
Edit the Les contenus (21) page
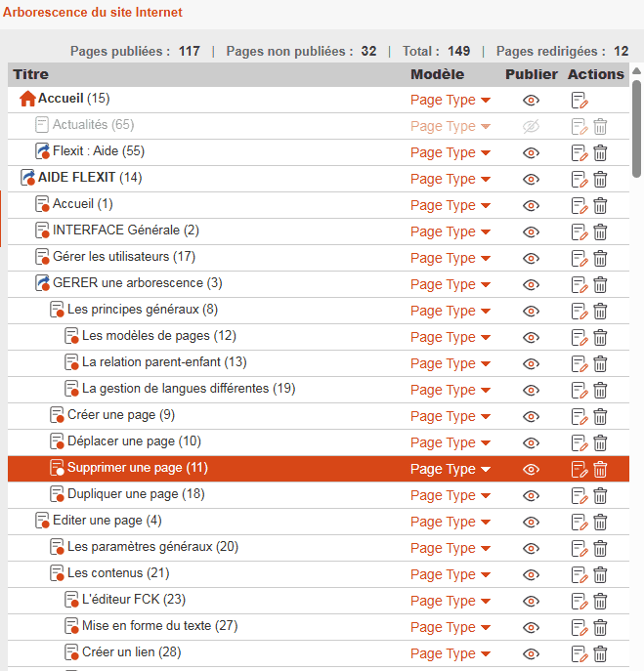click(580, 574)
